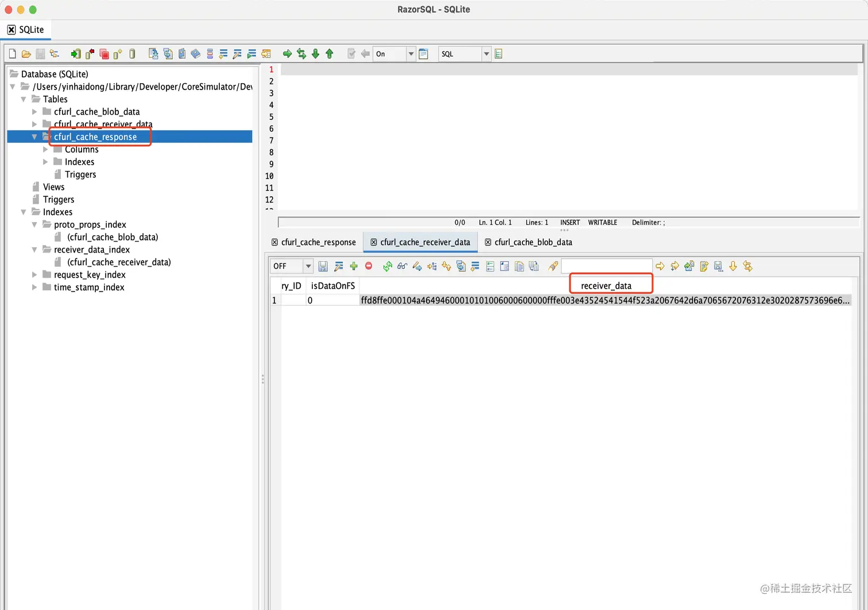Click the green swap arrows icon
The width and height of the screenshot is (868, 610).
point(301,54)
